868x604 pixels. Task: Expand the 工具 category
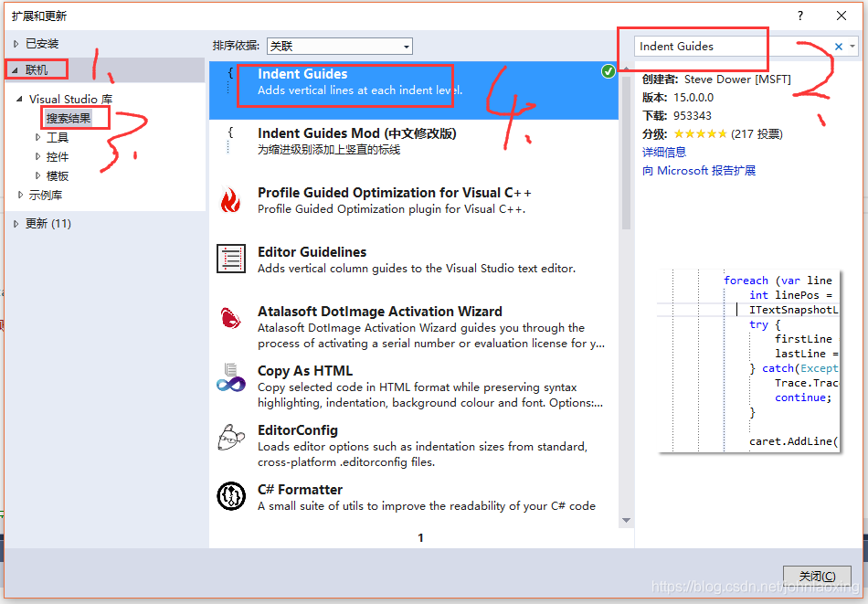tap(37, 137)
